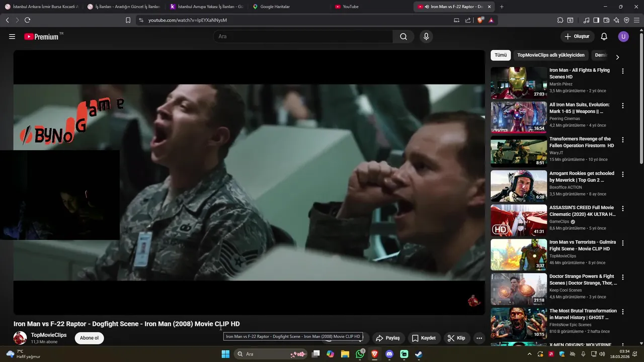The height and width of the screenshot is (362, 644).
Task: Click the YouTube Ara search input field
Action: pos(303,37)
